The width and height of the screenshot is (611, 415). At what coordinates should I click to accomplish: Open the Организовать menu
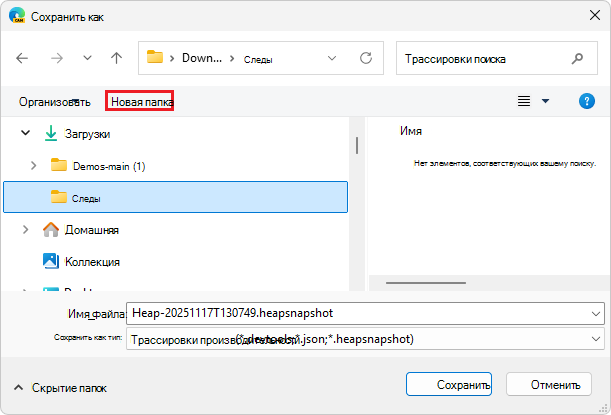click(55, 102)
